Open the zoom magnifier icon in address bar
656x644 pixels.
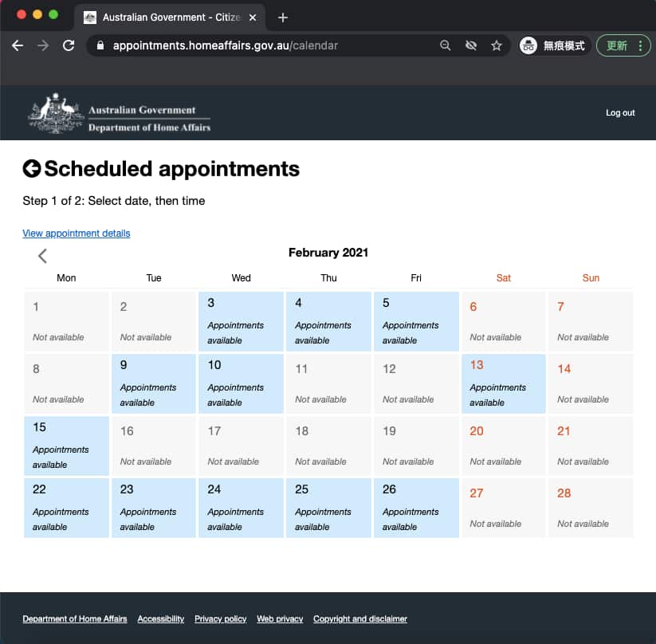446,45
